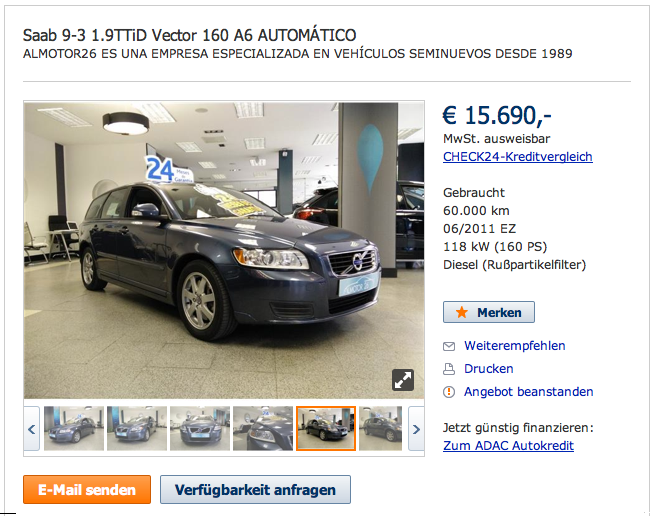Viewport: 653px width, 516px height.
Task: Click the main Saab car photo
Action: click(x=224, y=250)
